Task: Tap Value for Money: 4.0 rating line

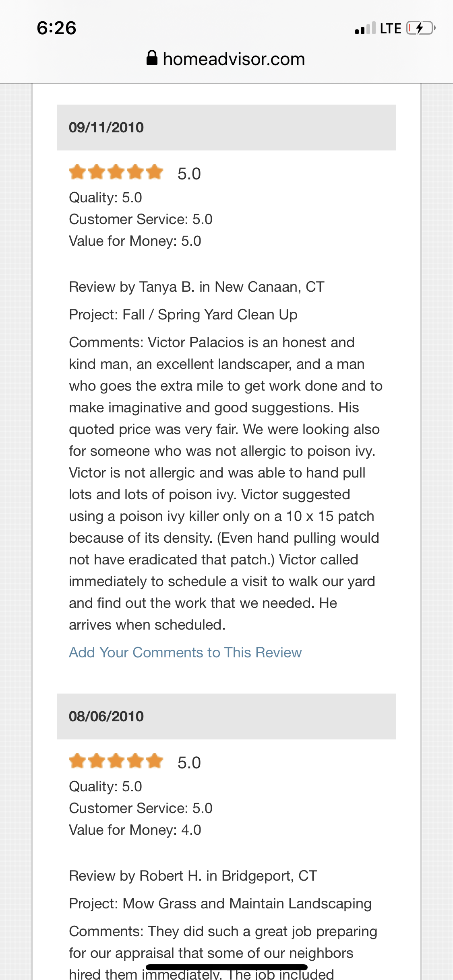Action: pos(135,830)
